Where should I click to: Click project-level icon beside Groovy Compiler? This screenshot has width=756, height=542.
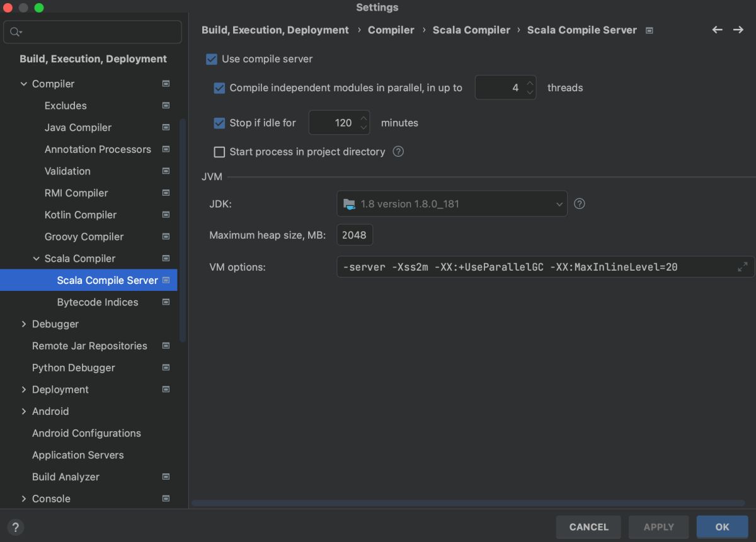coord(166,237)
